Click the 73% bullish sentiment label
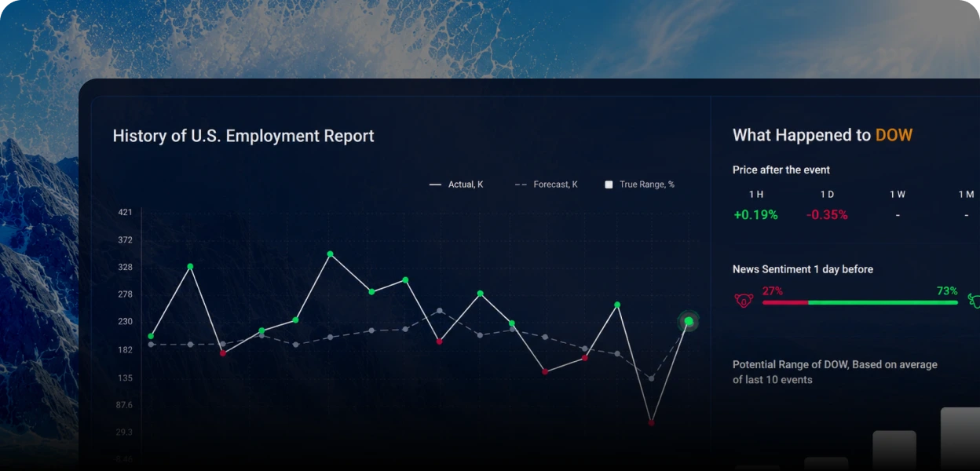The image size is (980, 471). coord(947,290)
